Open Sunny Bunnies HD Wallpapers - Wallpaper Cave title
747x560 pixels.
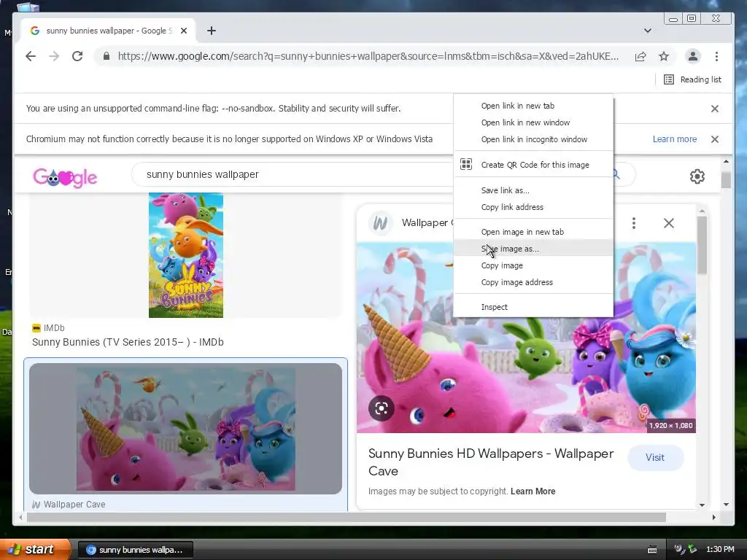491,462
